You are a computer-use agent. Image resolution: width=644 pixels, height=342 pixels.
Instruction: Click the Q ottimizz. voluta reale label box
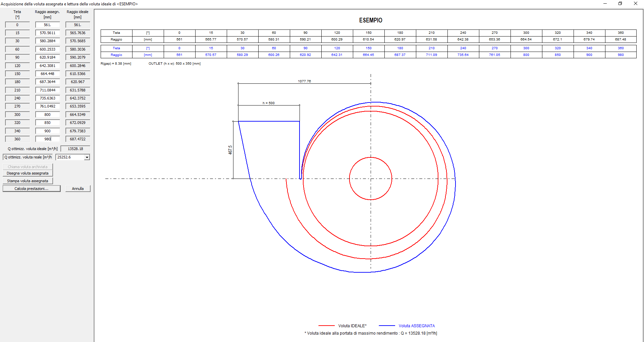28,157
